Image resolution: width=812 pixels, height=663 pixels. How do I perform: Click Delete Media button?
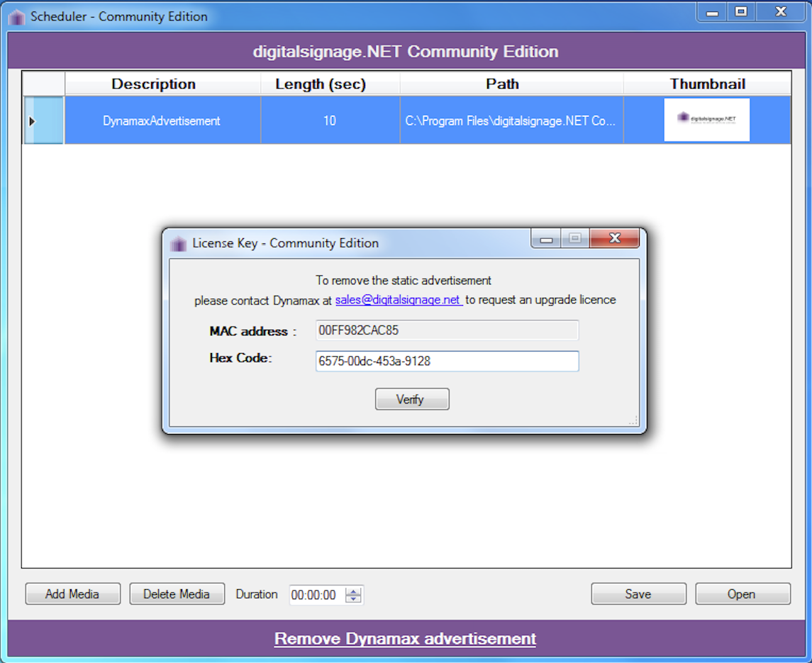click(177, 594)
